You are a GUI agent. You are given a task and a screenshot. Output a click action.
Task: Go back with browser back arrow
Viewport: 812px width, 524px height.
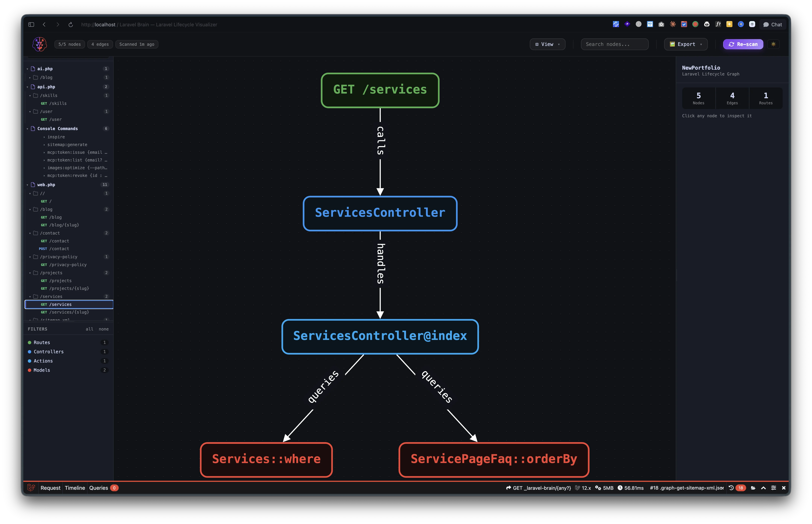[44, 24]
